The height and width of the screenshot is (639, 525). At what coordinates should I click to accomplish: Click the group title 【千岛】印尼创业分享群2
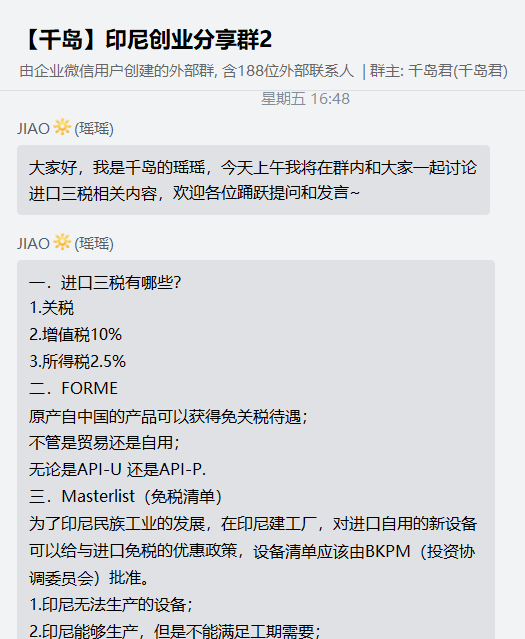[x=147, y=40]
